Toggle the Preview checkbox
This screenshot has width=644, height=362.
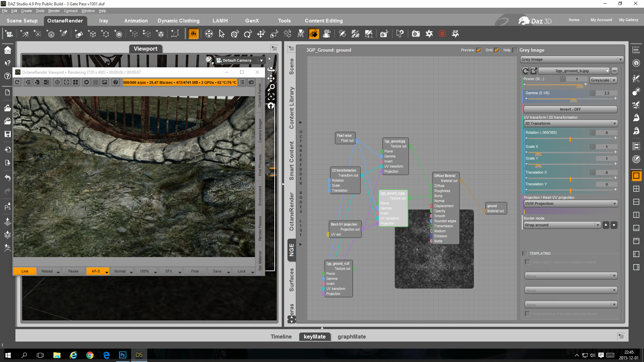(479, 50)
